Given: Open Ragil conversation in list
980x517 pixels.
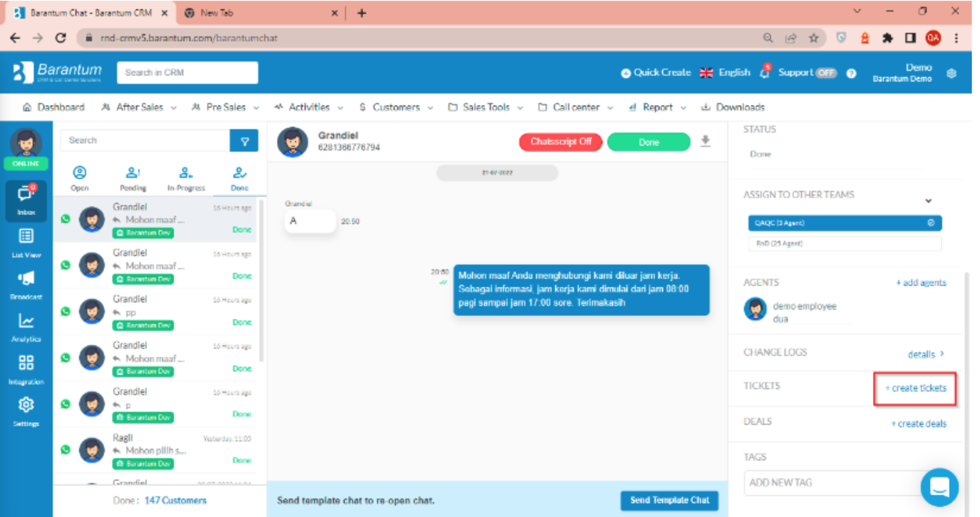Looking at the screenshot, I should tap(155, 450).
